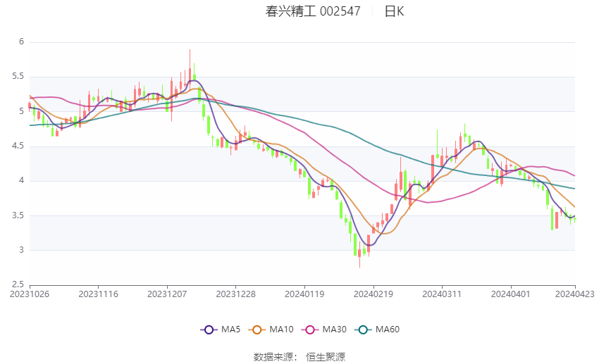Click the 20231207 date axis label
599x364 pixels.
click(x=167, y=293)
